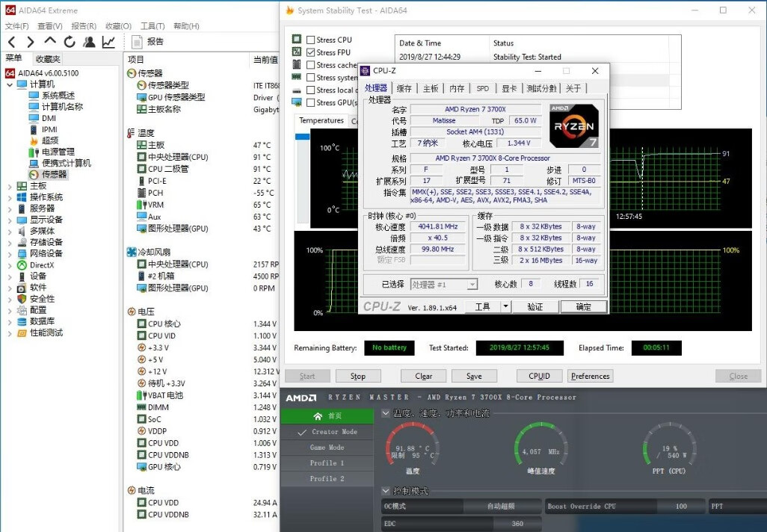
Task: Collapse the 计算机 tree node
Action: [x=10, y=84]
